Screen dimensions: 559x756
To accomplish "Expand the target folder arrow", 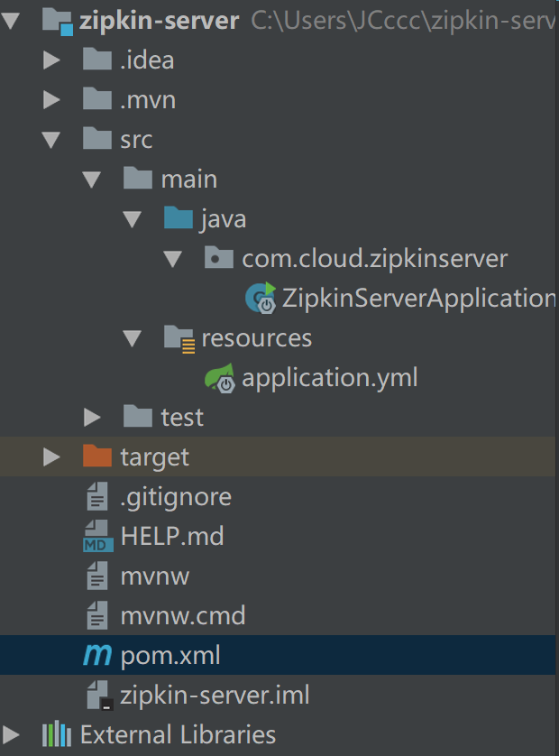I will (x=51, y=456).
